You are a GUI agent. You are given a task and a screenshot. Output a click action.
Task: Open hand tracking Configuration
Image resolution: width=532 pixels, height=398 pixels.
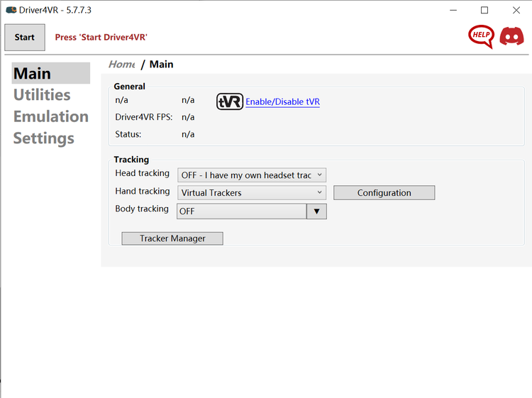384,193
